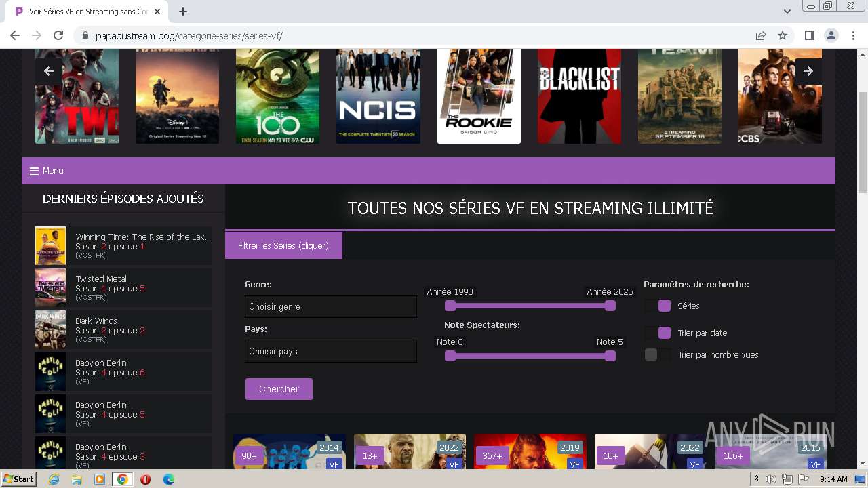Open NCIS poster in carousel

pyautogui.click(x=378, y=96)
